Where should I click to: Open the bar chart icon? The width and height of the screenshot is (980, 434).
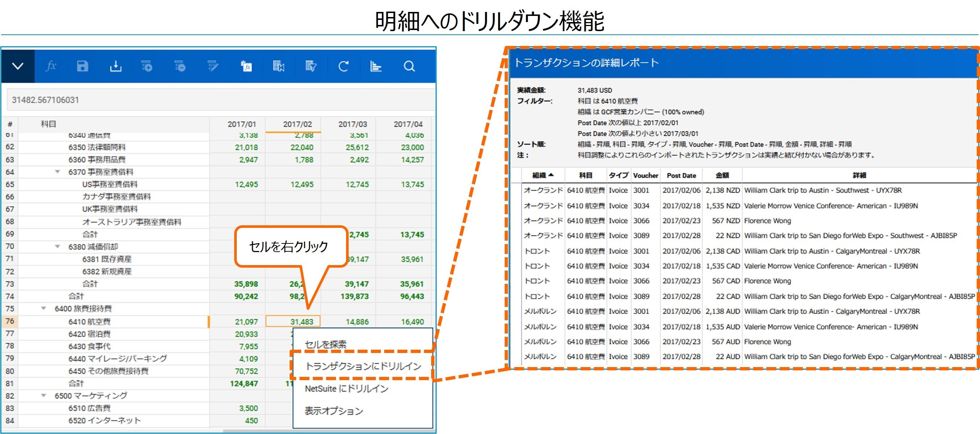[x=376, y=66]
